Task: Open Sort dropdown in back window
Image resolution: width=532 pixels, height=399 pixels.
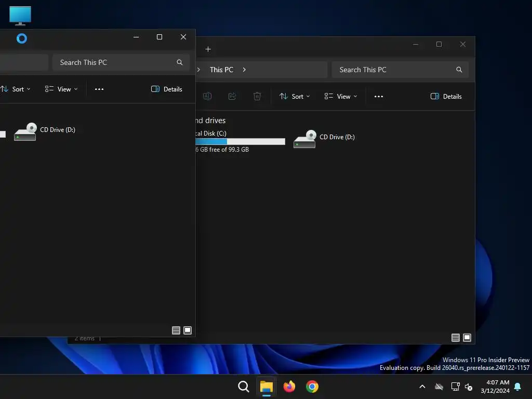Action: click(x=295, y=96)
